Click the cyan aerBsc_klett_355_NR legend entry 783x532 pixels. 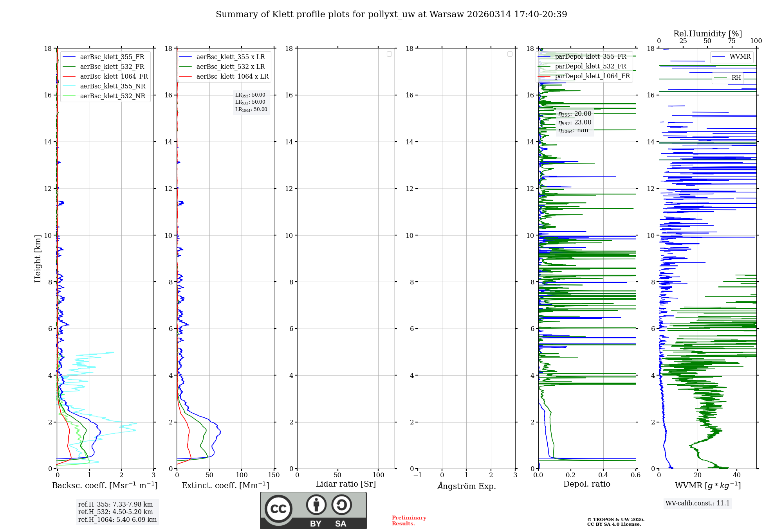point(112,86)
